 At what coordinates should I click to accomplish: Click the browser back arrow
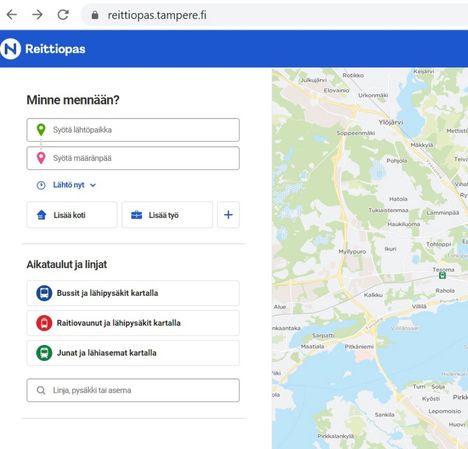(x=12, y=15)
